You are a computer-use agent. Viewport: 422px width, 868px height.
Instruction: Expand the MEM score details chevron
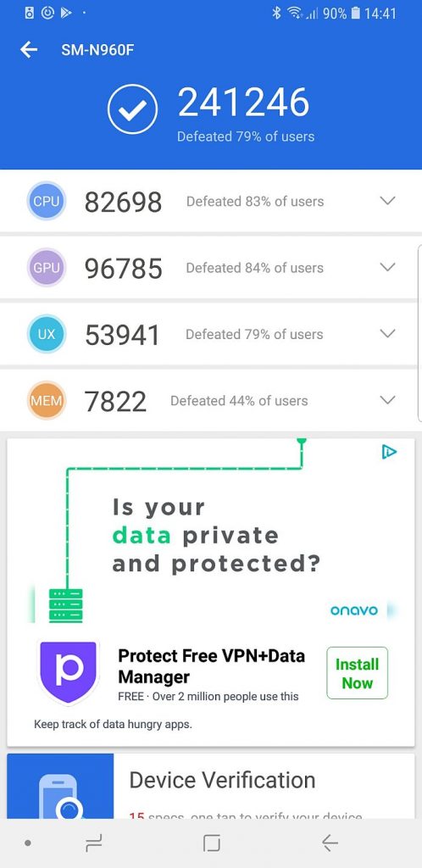point(388,400)
